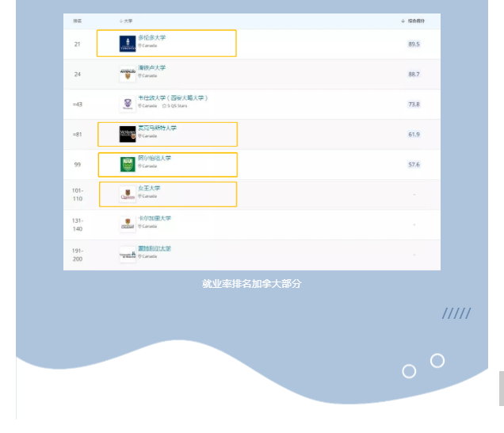Open the 阿尔伯塔大学 link
This screenshot has width=504, height=433.
pyautogui.click(x=155, y=158)
